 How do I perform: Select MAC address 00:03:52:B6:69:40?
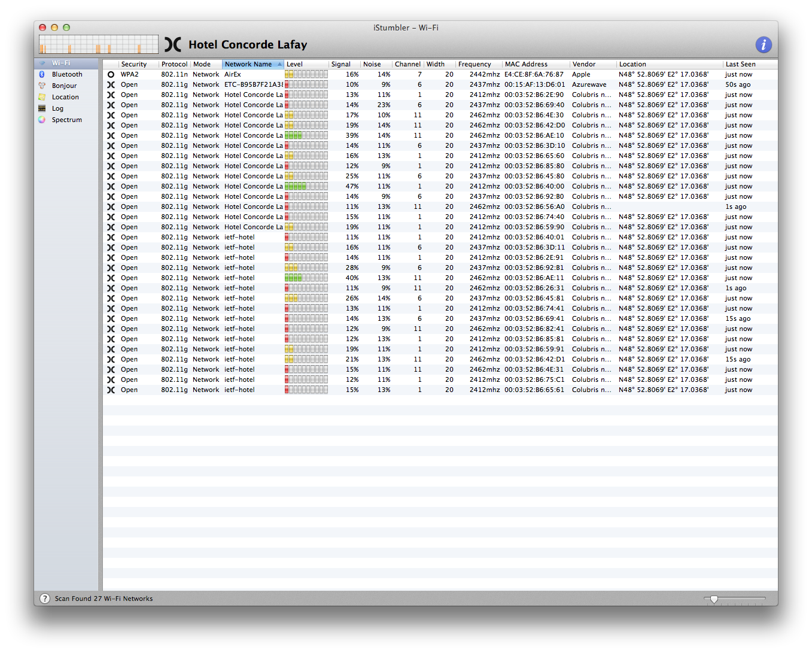pyautogui.click(x=534, y=105)
